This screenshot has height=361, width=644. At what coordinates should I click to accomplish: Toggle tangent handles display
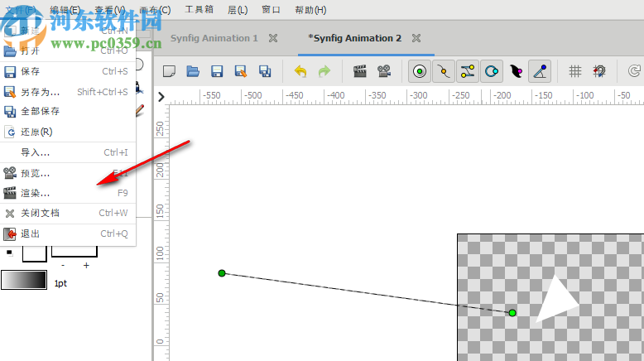click(x=468, y=71)
